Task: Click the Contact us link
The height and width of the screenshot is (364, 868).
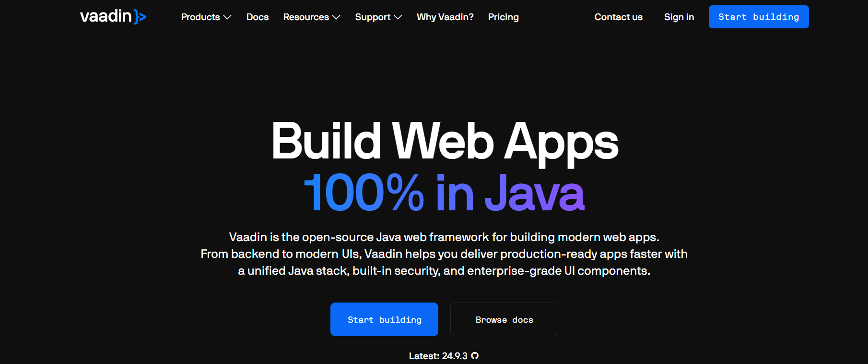Action: [x=618, y=17]
